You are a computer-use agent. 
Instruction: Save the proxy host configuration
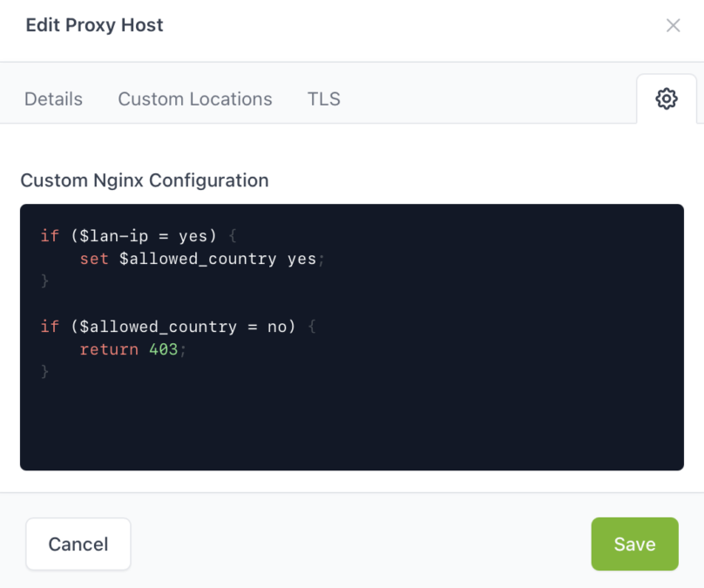pyautogui.click(x=634, y=544)
